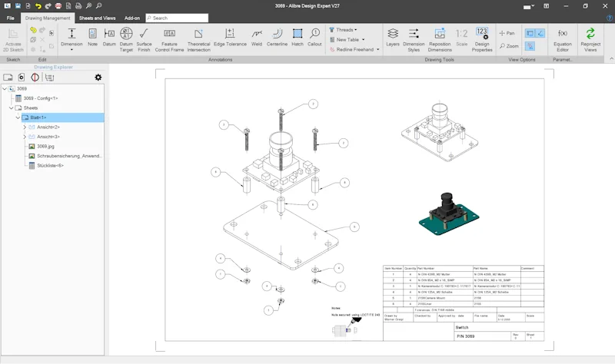Image resolution: width=615 pixels, height=364 pixels.
Task: Collapse the Sheets tree node
Action: tap(12, 108)
